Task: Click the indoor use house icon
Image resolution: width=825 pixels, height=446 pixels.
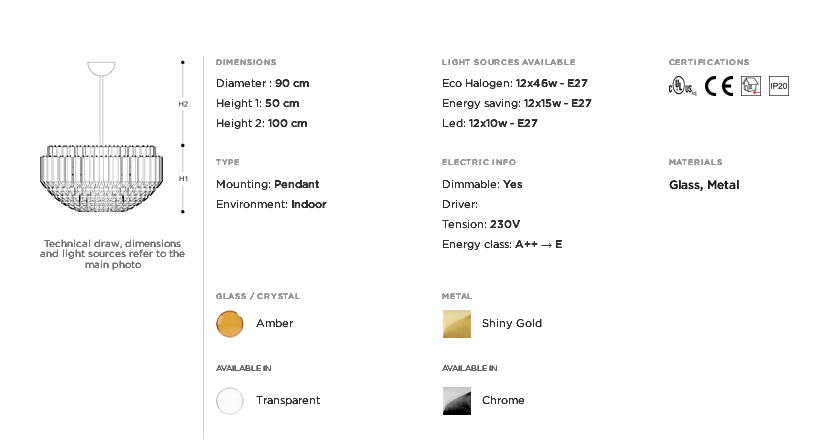Action: (751, 86)
